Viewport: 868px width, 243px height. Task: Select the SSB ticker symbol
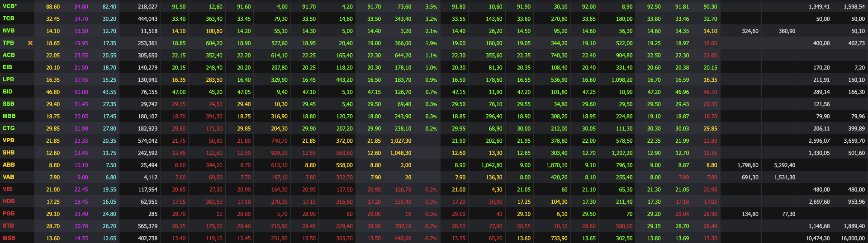[8, 104]
